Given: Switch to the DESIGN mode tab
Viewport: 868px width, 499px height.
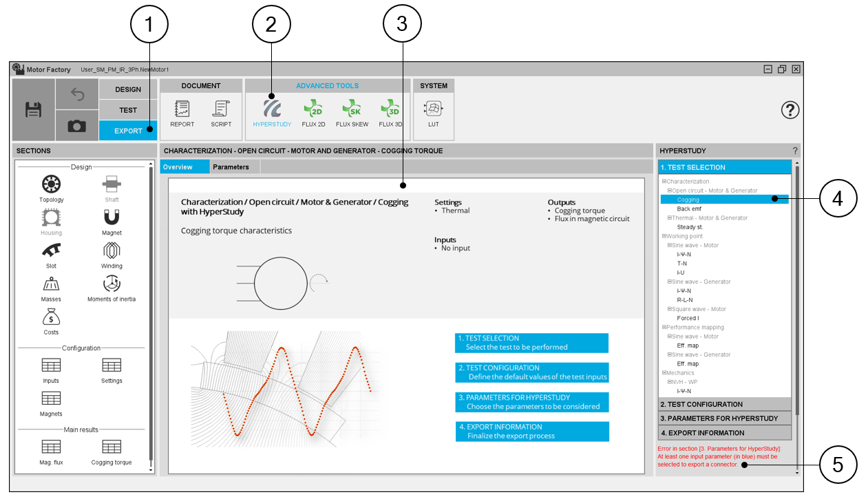Looking at the screenshot, I should [128, 89].
